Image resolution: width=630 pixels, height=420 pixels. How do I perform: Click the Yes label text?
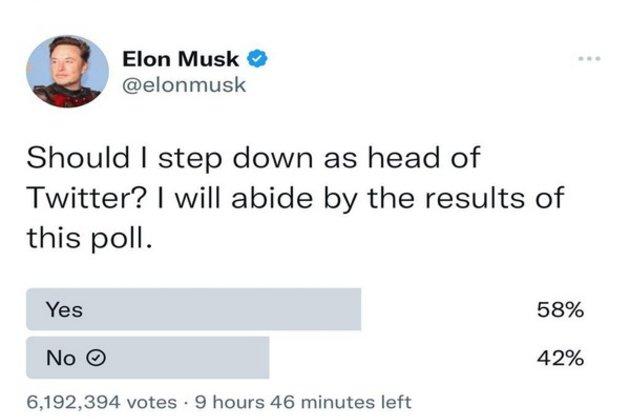(64, 310)
